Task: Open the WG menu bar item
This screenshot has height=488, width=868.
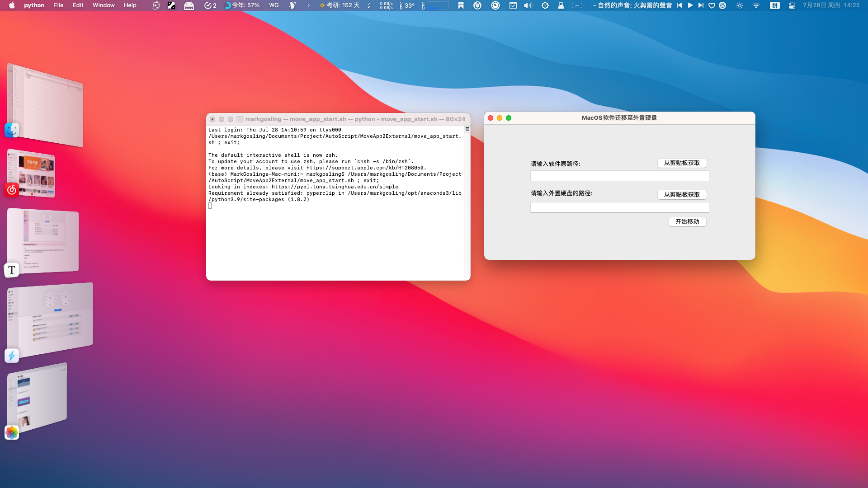Action: pos(274,5)
